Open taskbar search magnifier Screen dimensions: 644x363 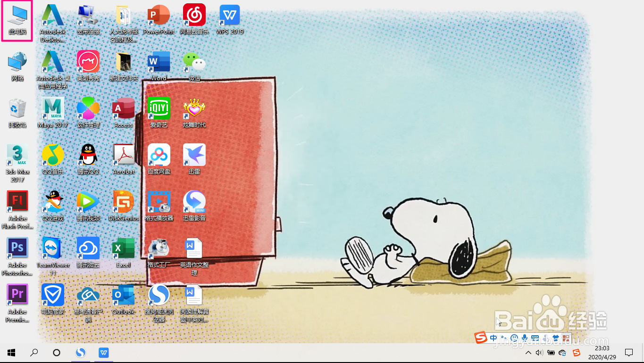[x=34, y=352]
